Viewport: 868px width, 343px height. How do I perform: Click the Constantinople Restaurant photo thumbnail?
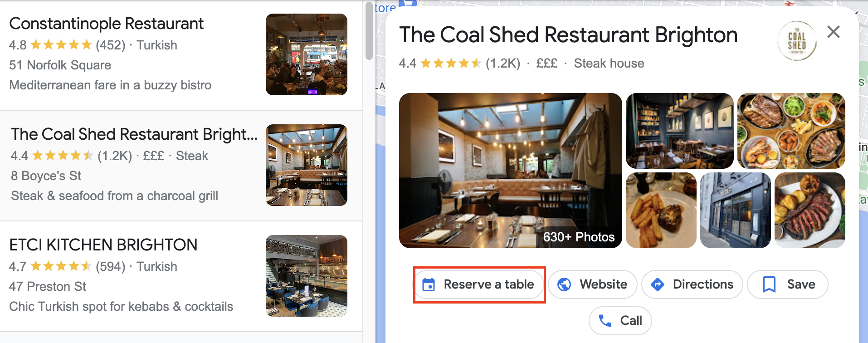coord(306,54)
